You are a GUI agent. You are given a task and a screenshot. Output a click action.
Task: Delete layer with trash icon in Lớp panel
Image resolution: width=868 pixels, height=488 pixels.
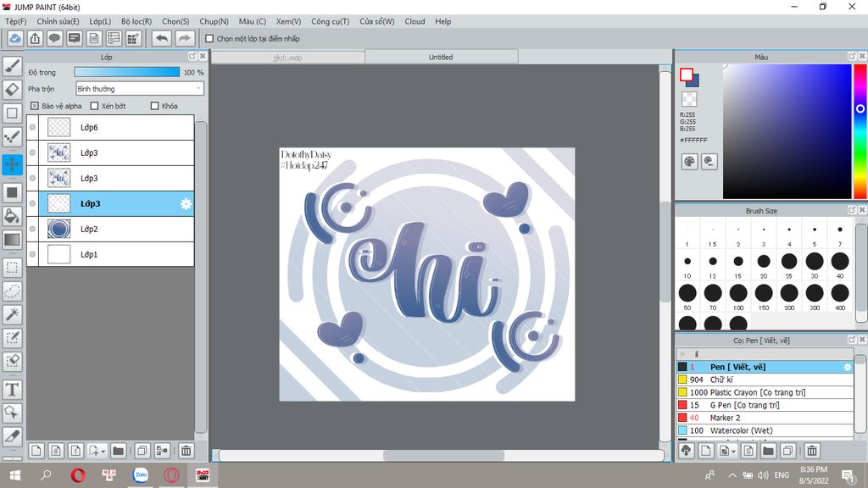coord(186,451)
